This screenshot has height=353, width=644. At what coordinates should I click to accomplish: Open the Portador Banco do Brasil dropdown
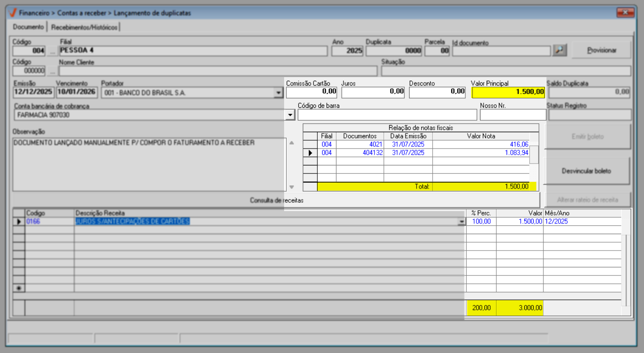pos(278,93)
